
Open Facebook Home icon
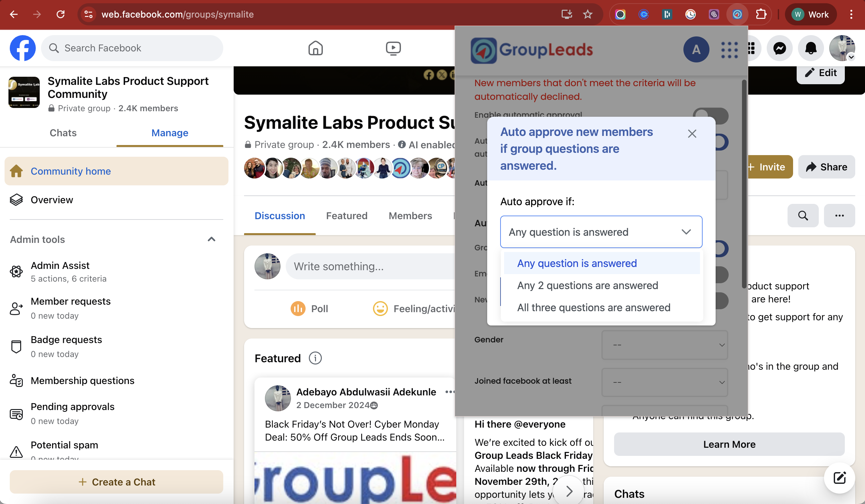(315, 48)
